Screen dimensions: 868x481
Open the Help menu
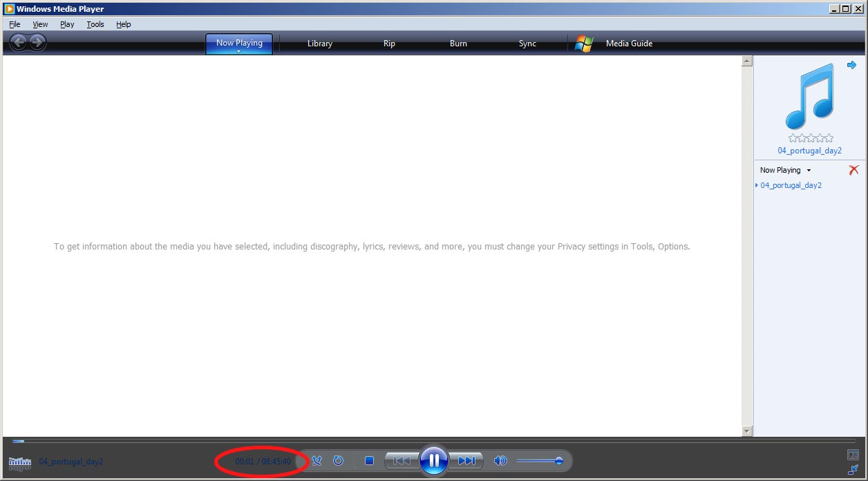point(124,24)
